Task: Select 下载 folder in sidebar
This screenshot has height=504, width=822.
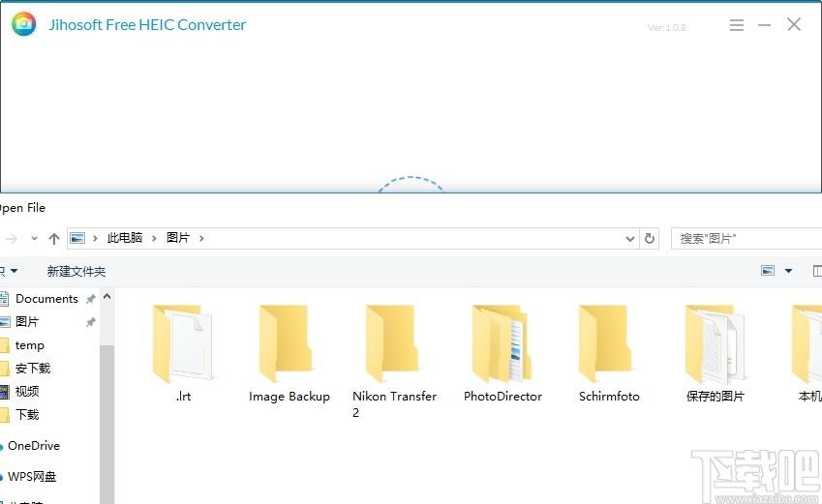Action: (27, 414)
